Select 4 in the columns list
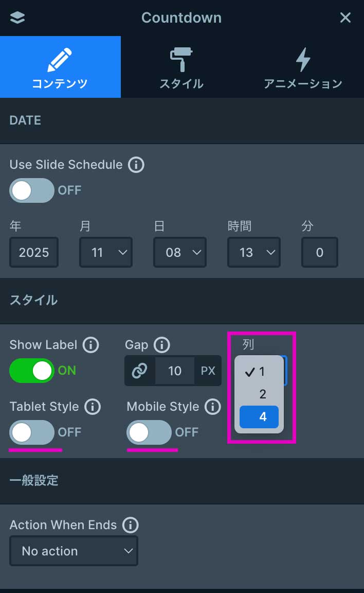Image resolution: width=364 pixels, height=593 pixels. point(259,417)
